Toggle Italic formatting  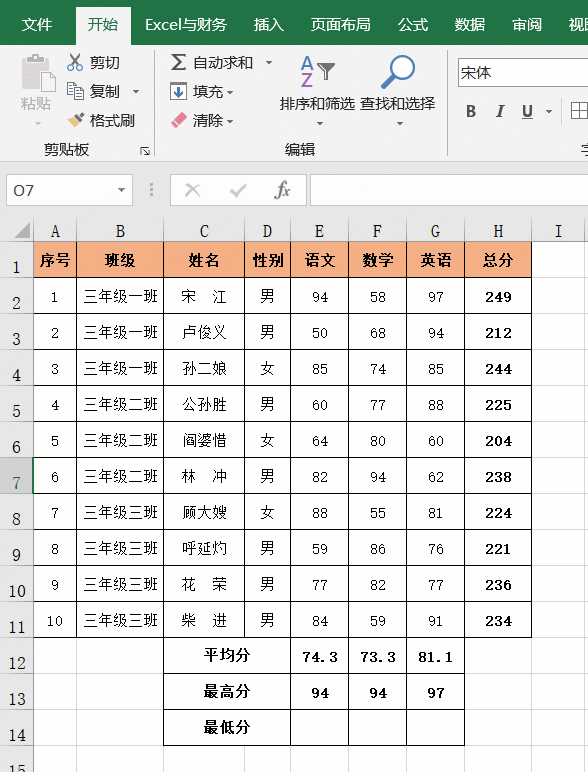point(499,111)
